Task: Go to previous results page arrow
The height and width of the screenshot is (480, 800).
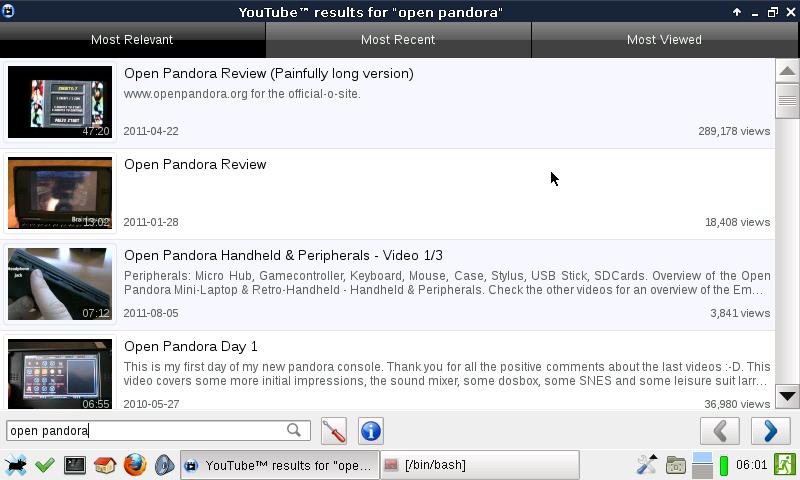Action: tap(719, 431)
